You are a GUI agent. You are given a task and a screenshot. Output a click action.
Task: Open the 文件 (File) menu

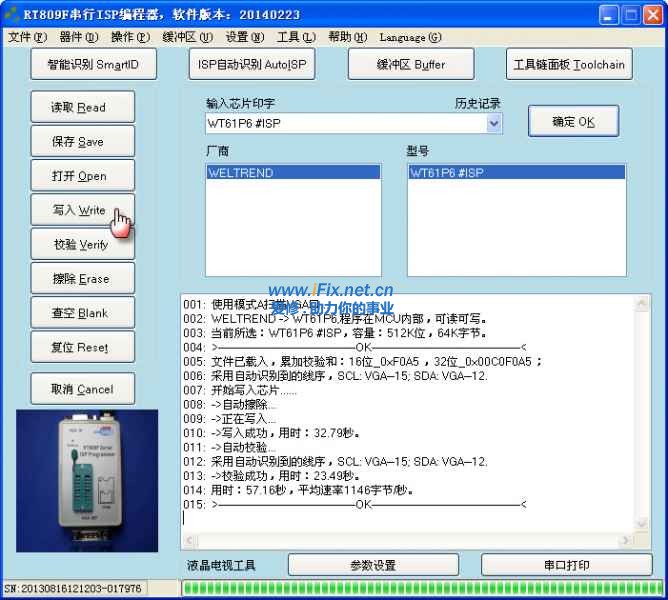coord(27,37)
